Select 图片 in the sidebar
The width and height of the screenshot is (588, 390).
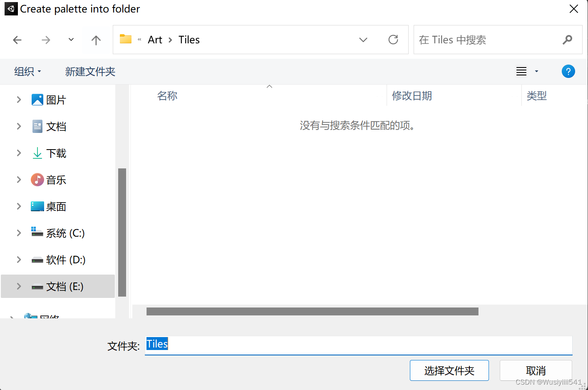click(56, 100)
